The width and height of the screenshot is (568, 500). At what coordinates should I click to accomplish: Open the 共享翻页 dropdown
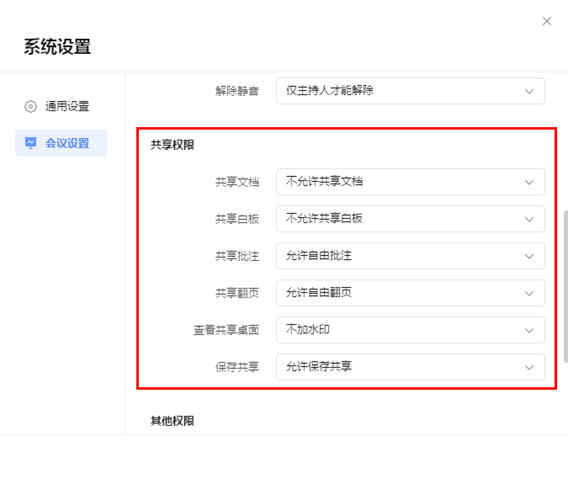point(410,292)
